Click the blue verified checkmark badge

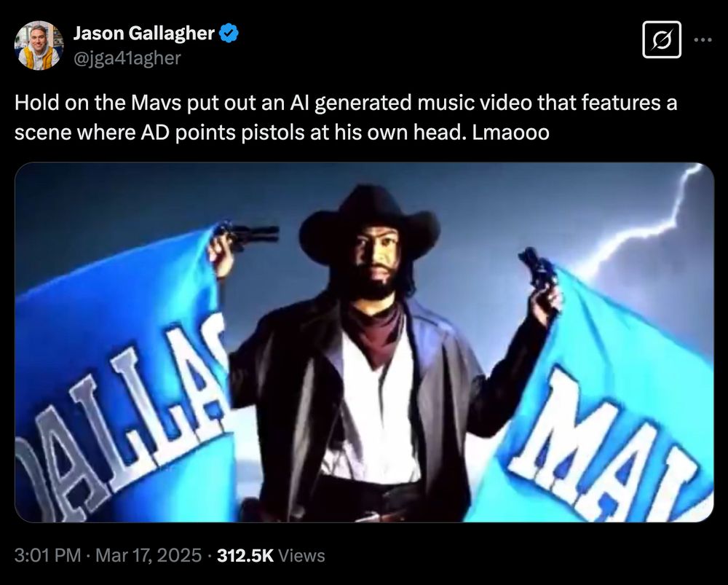coord(229,34)
